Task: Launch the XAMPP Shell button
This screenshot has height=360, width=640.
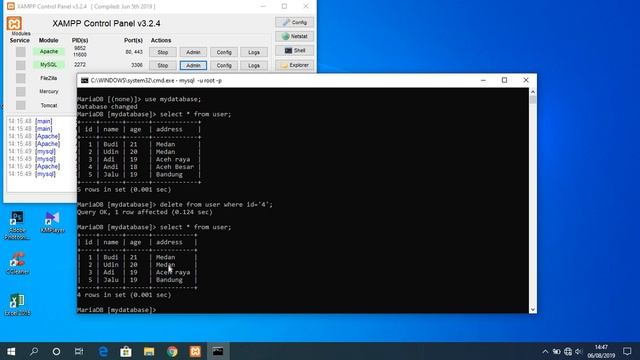Action: [x=294, y=51]
